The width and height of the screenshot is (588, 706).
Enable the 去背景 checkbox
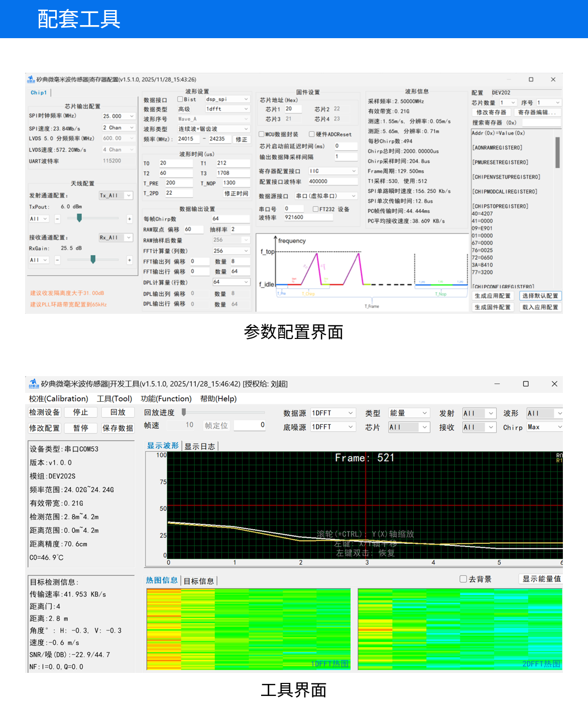[x=463, y=579]
